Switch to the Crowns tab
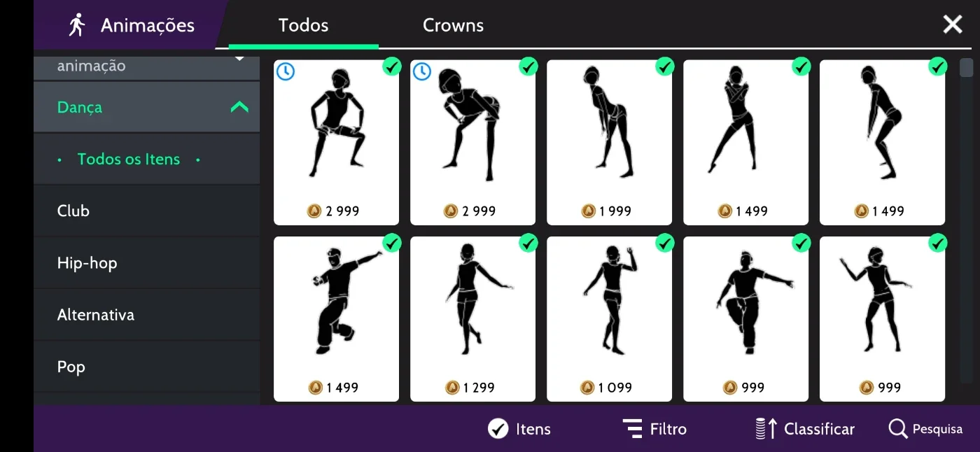The image size is (980, 452). (453, 25)
